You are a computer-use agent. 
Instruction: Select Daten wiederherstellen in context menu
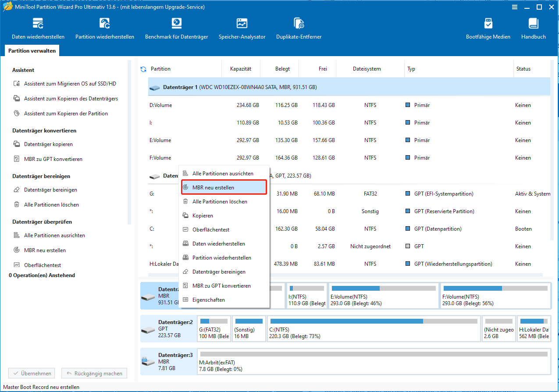(x=224, y=244)
